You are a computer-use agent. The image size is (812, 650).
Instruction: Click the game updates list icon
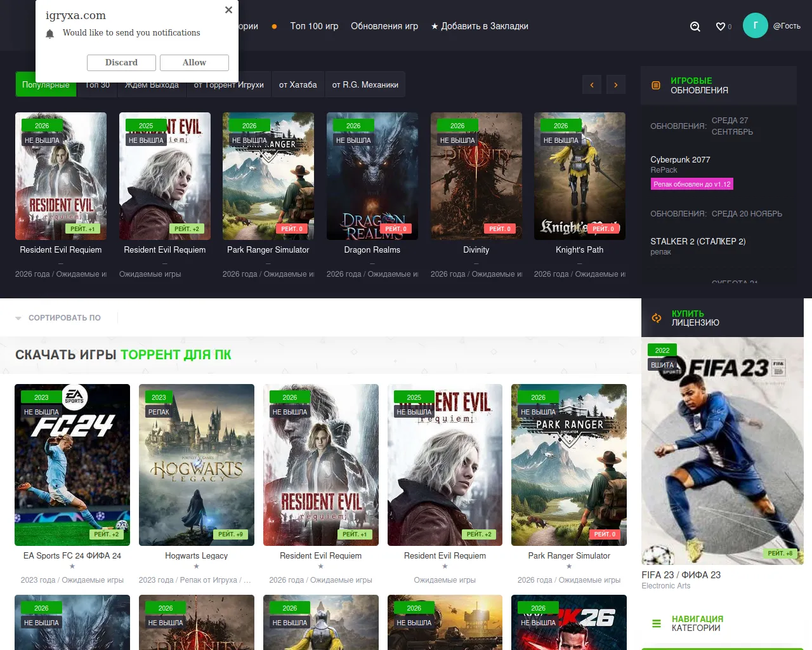pos(657,85)
